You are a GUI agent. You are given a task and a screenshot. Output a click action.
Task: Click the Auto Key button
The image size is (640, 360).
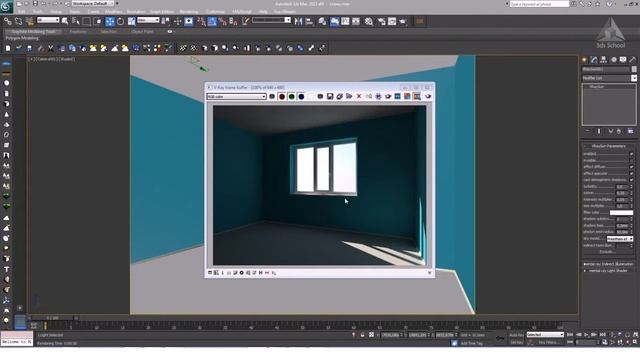coord(516,335)
